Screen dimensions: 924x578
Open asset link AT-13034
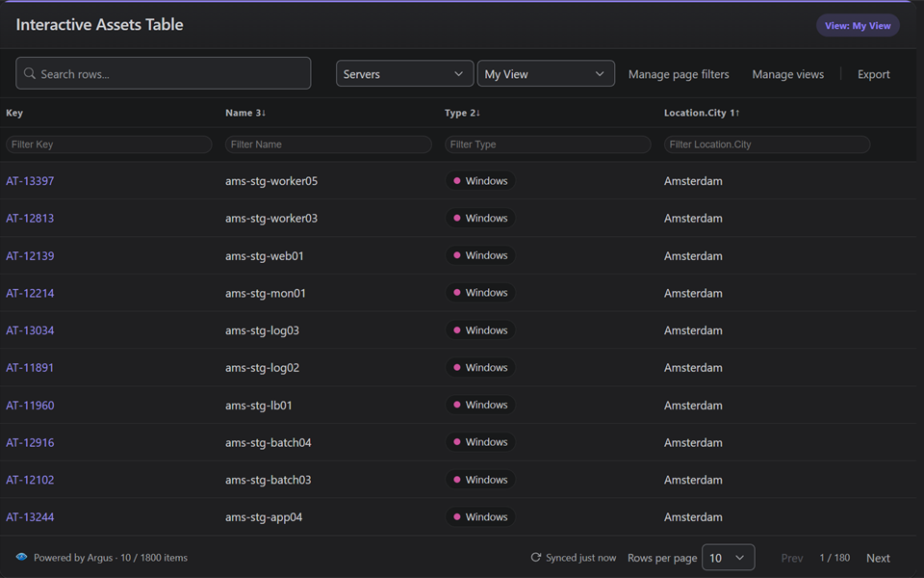[x=30, y=330]
